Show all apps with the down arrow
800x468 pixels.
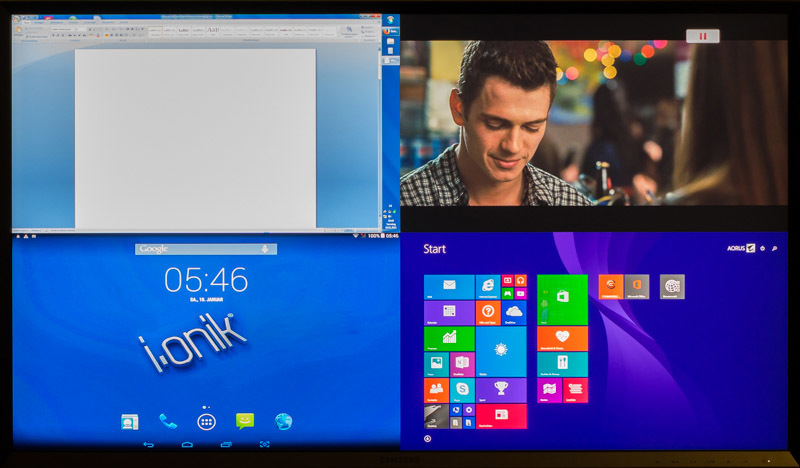point(428,438)
